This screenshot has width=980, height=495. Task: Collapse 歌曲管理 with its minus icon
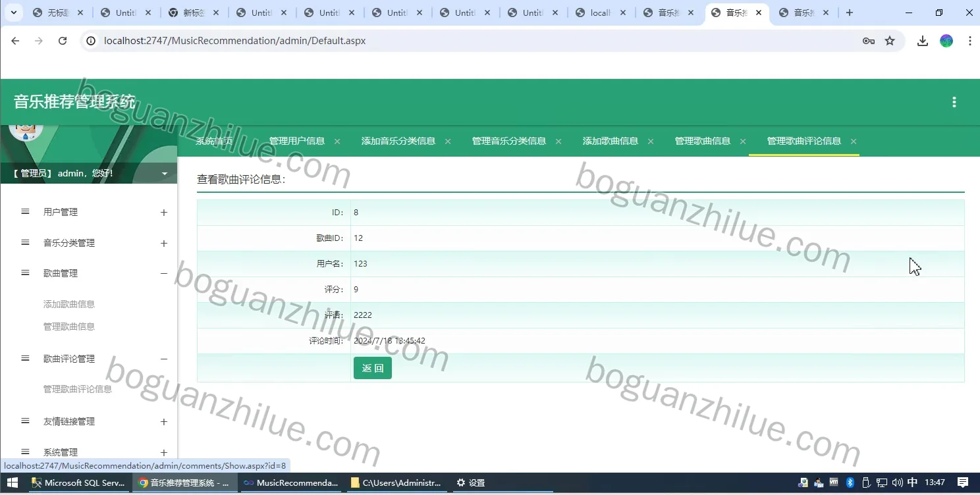tap(164, 274)
